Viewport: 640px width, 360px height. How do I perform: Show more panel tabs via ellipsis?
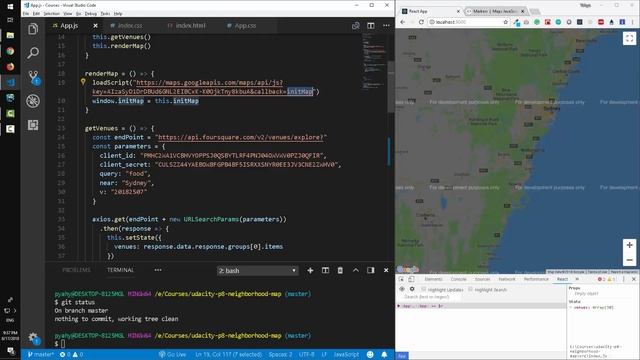pyautogui.click(x=158, y=270)
